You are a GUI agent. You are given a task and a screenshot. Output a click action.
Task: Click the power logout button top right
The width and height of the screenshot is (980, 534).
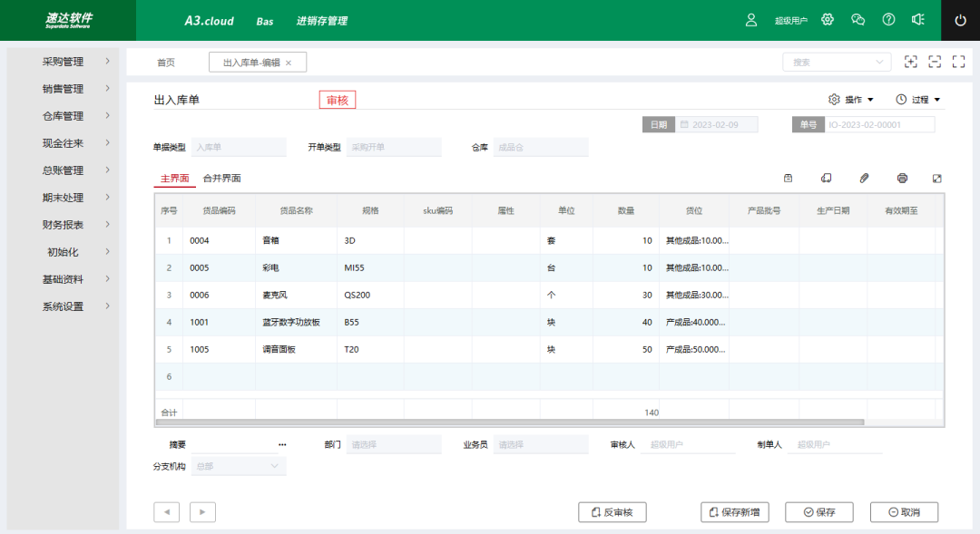[x=960, y=19]
